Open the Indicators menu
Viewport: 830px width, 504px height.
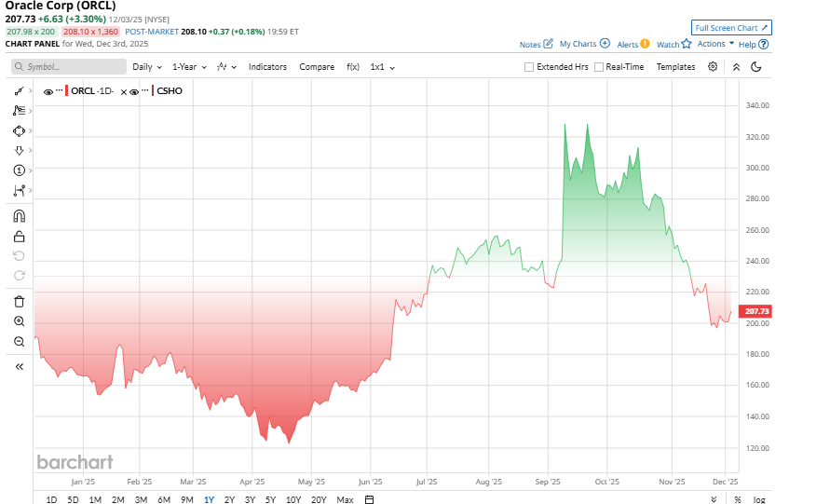point(267,67)
